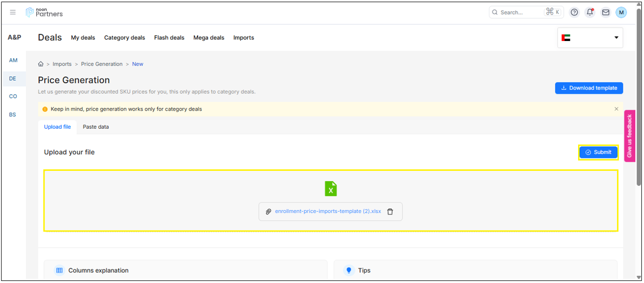
Task: Open the notifications bell
Action: coord(590,12)
